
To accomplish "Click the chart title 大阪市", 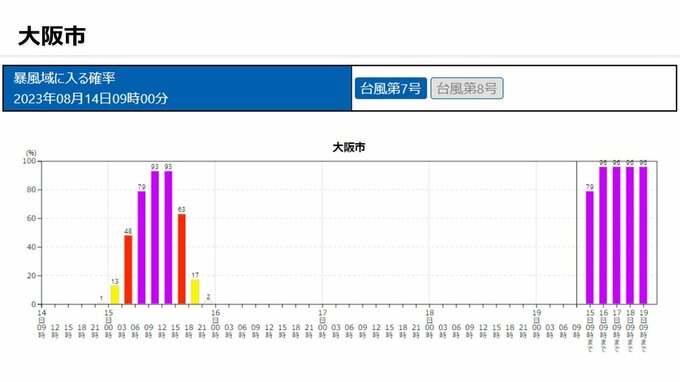I will (x=349, y=147).
